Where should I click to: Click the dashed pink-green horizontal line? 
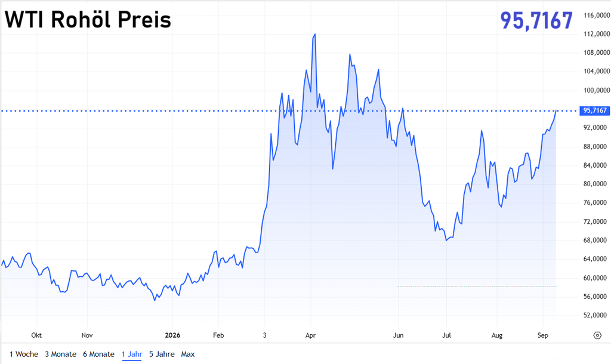pyautogui.click(x=477, y=286)
